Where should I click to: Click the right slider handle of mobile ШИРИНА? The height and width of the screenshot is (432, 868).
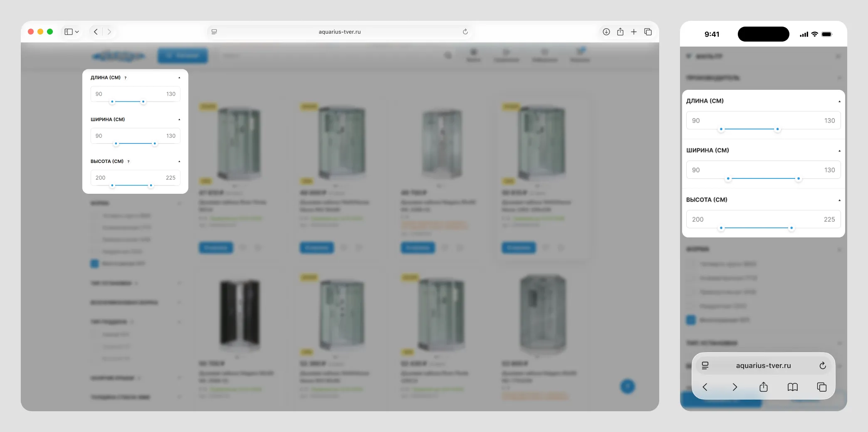[798, 178]
